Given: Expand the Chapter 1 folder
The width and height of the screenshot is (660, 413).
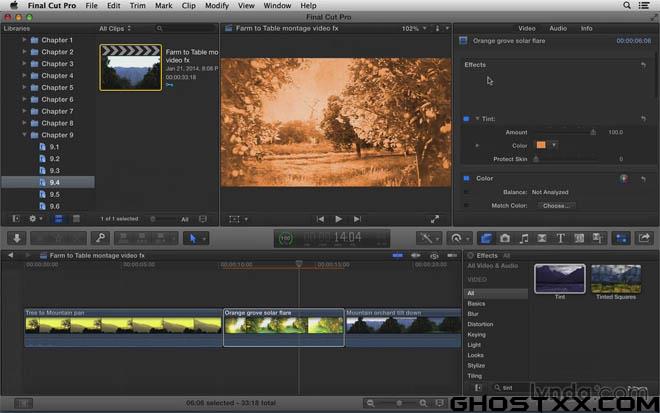Looking at the screenshot, I should pyautogui.click(x=24, y=40).
